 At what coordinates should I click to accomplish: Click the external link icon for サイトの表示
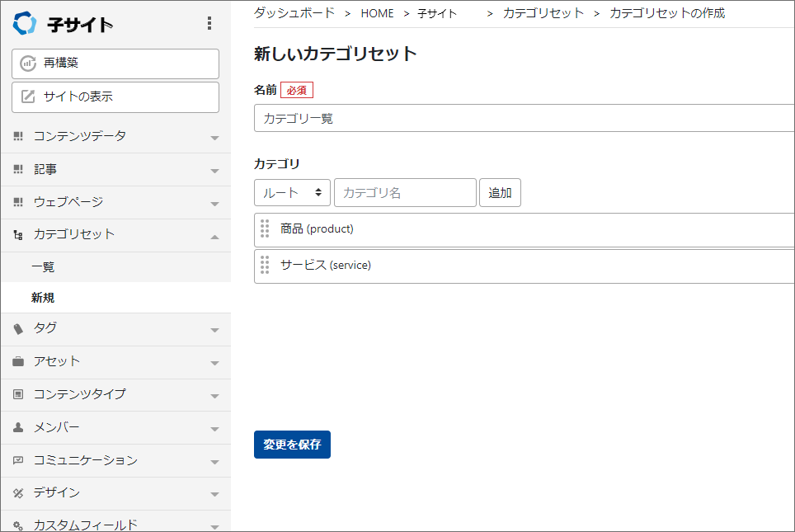28,97
